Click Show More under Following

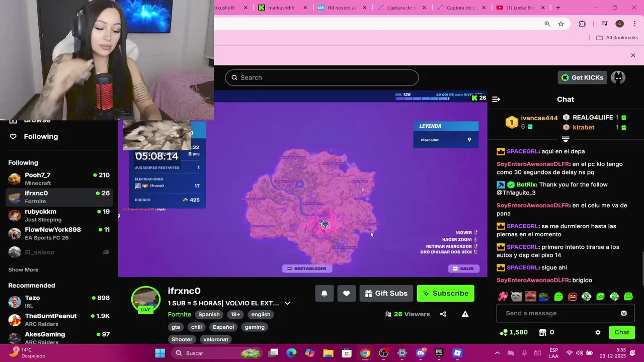pyautogui.click(x=23, y=270)
